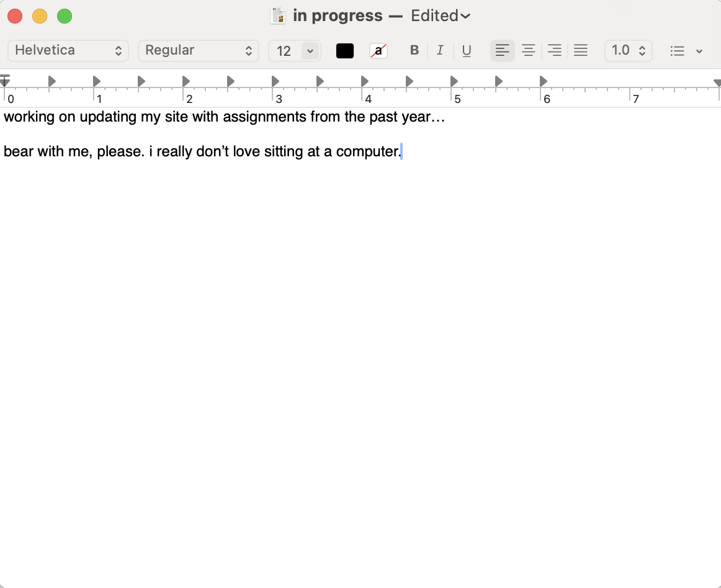Toggle italic formatting
The height and width of the screenshot is (588, 721).
[x=440, y=50]
